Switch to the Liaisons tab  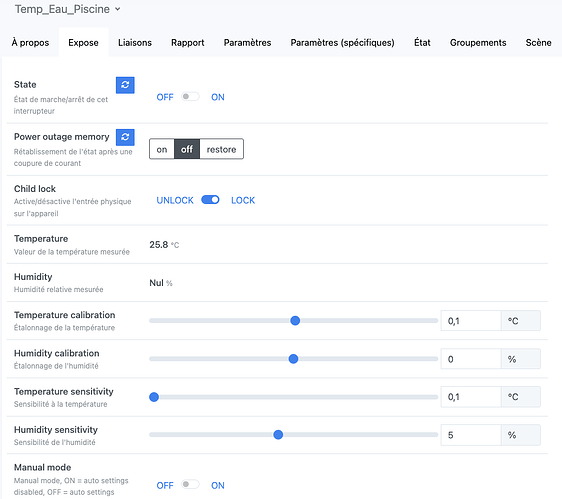(135, 43)
